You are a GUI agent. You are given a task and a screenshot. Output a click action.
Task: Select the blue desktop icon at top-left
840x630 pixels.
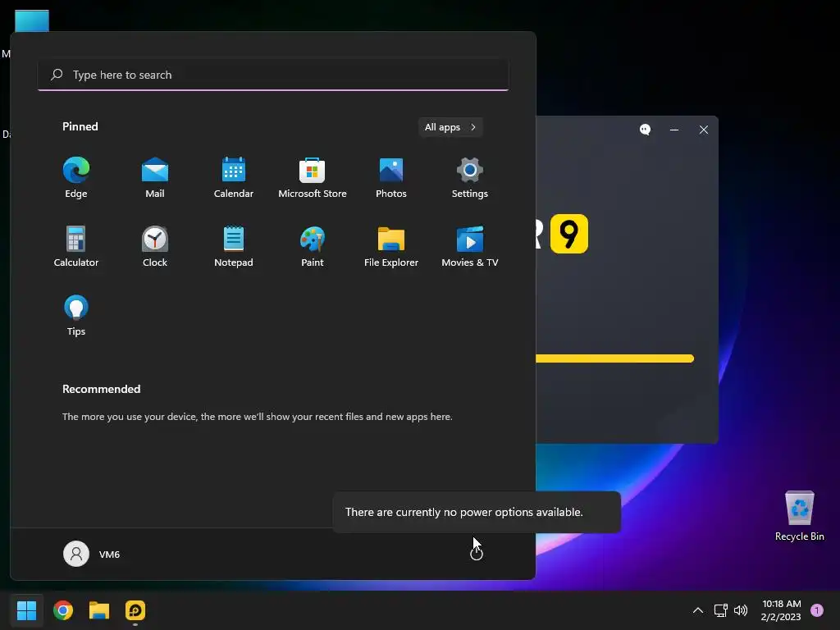[32, 21]
